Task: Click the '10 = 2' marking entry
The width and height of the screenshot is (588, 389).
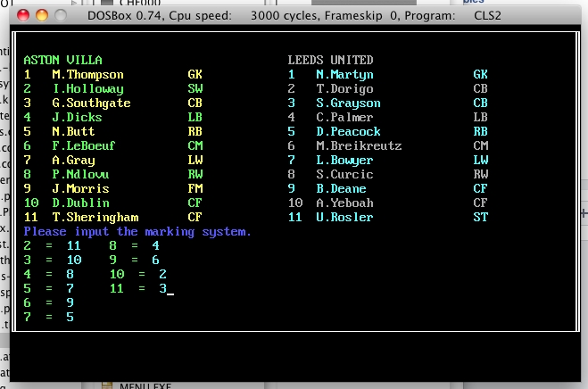Action: [138, 274]
